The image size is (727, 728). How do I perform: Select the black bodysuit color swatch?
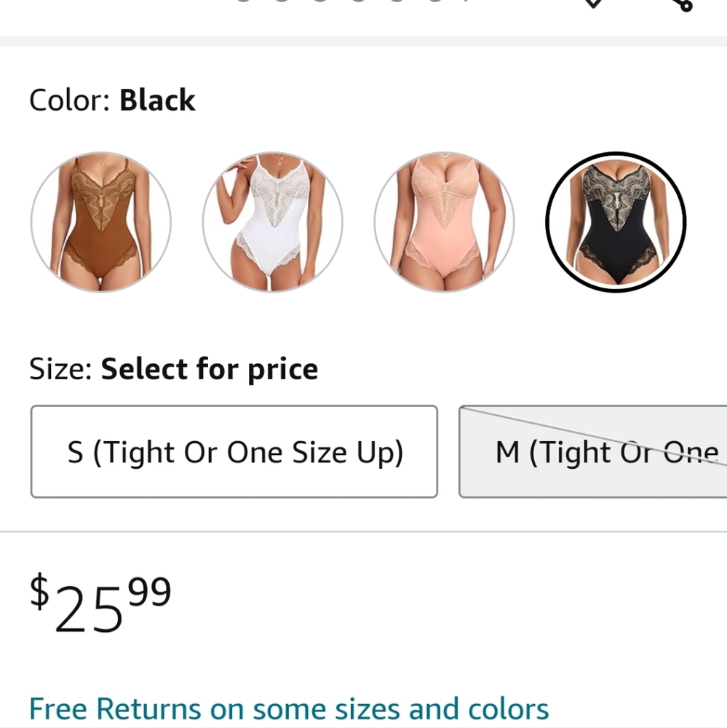tap(616, 222)
